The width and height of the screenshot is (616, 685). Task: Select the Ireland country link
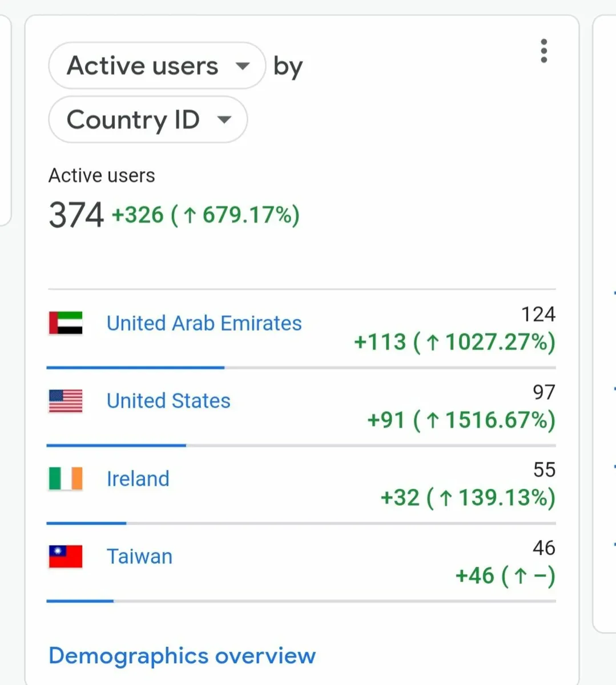click(138, 479)
